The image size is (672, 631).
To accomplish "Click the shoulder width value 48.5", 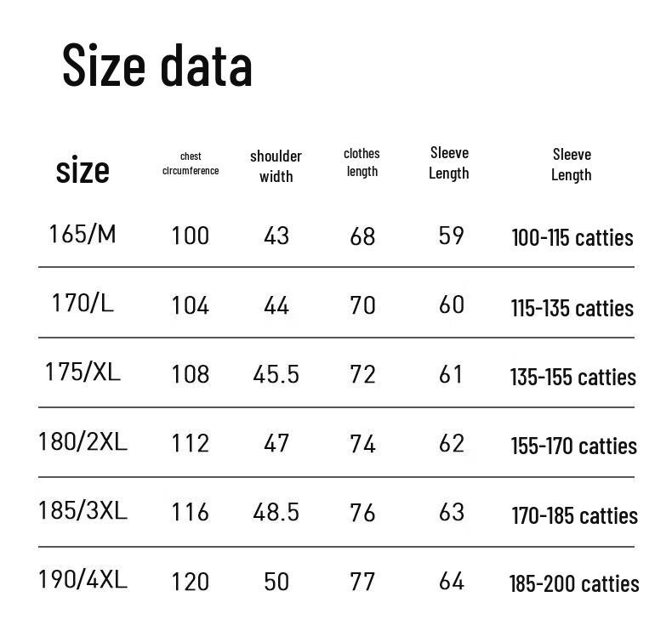I will [x=276, y=512].
